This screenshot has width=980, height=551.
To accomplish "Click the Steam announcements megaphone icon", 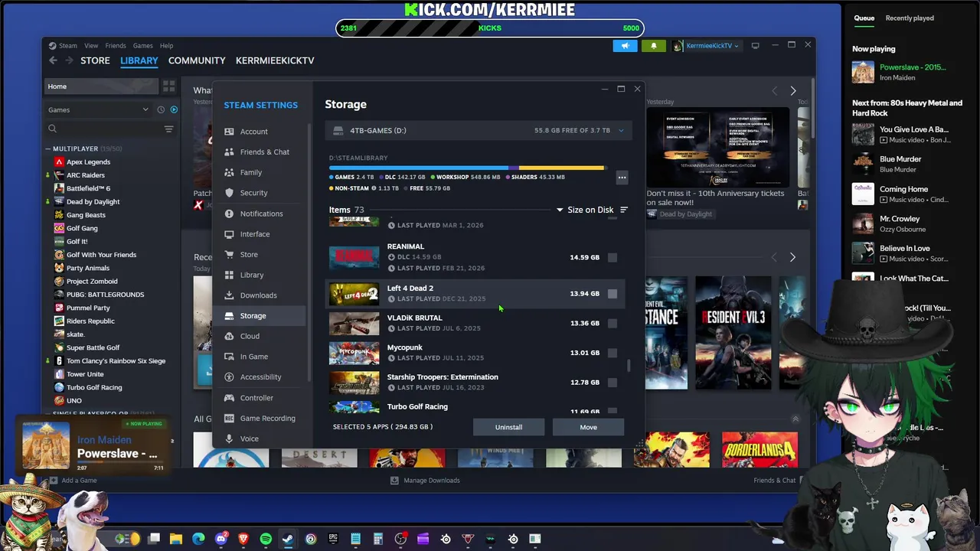I will tap(625, 46).
